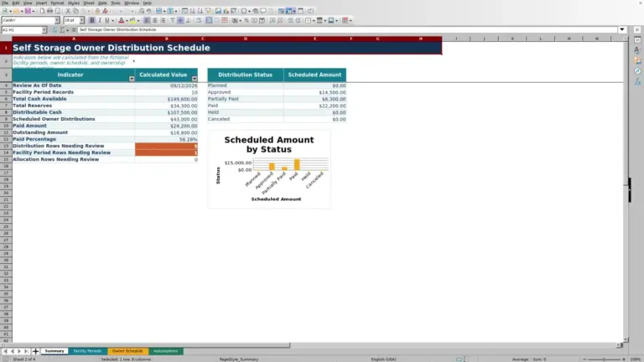The width and height of the screenshot is (644, 362).
Task: Open the font size dropdown
Action: point(81,20)
